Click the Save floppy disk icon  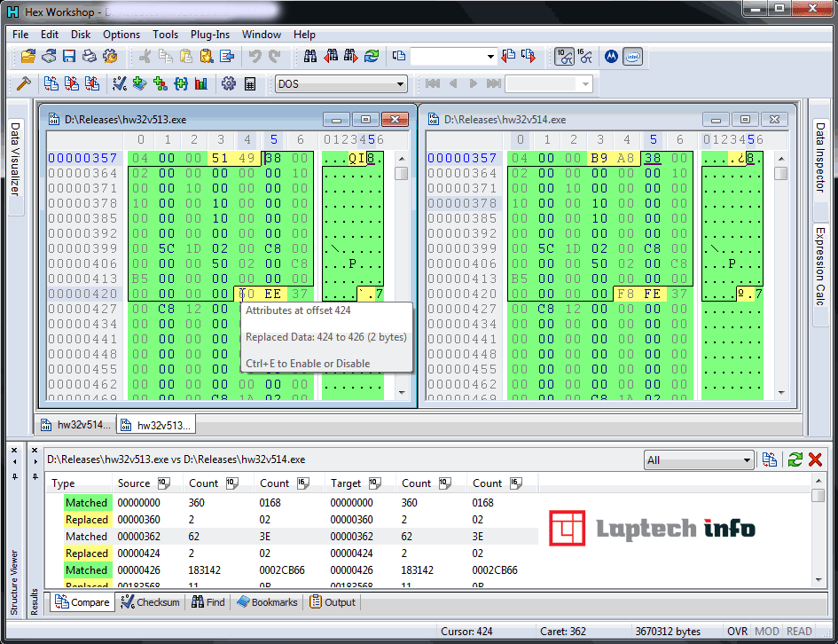[x=69, y=56]
